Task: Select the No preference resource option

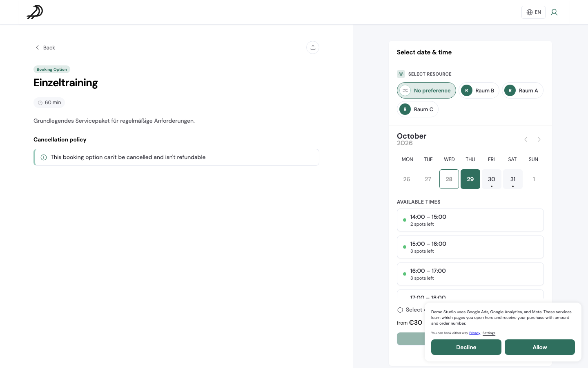Action: coord(426,90)
